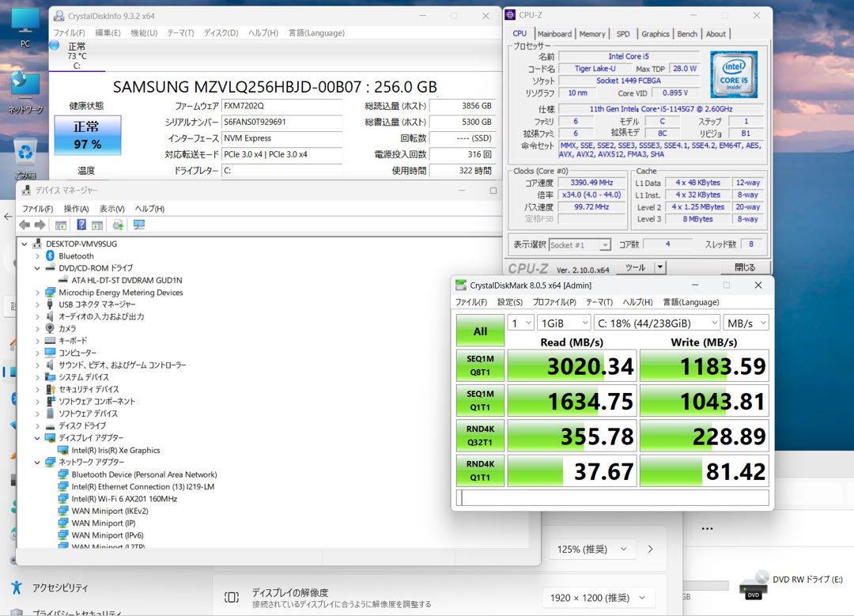
Task: Open the MB/s unit dropdown
Action: [746, 323]
